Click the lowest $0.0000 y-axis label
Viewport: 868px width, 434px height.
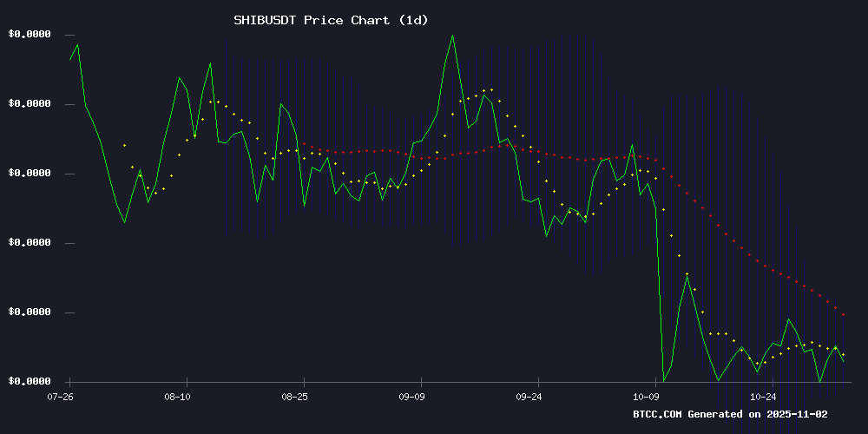click(x=30, y=382)
